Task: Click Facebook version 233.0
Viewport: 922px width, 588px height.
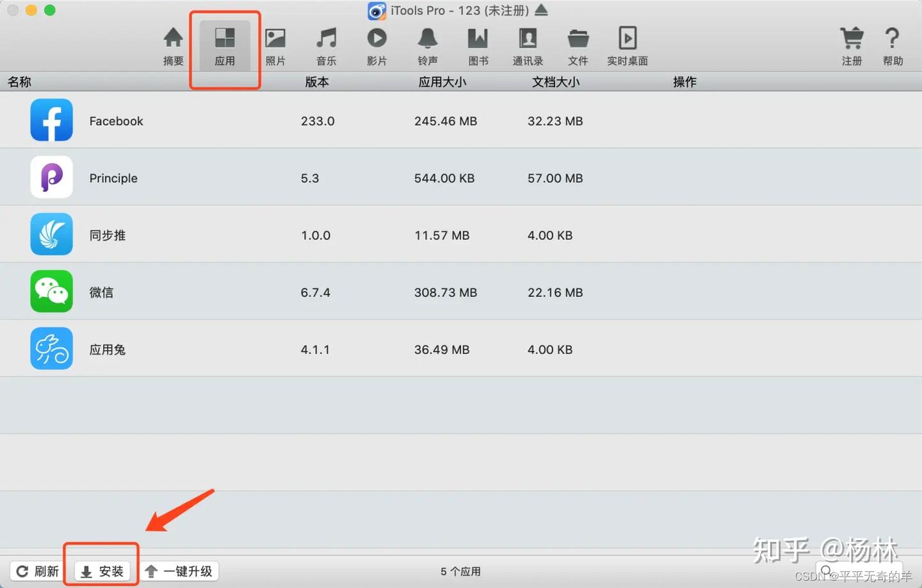Action: (x=318, y=121)
